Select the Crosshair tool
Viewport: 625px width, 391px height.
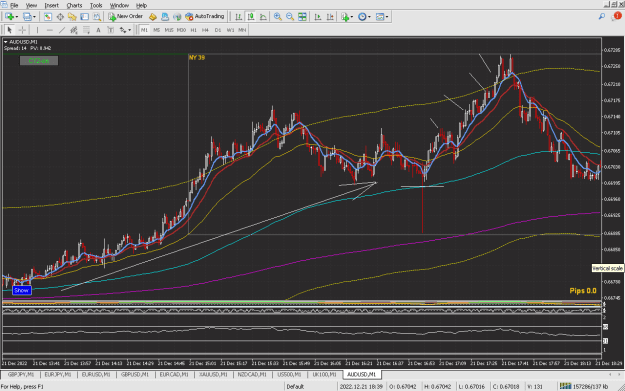point(22,30)
